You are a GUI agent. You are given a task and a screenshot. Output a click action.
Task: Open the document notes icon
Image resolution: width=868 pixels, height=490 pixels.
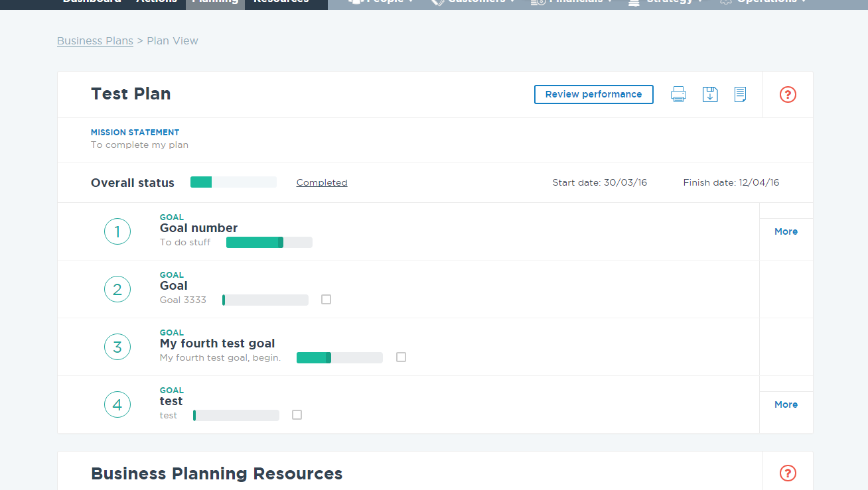click(741, 94)
